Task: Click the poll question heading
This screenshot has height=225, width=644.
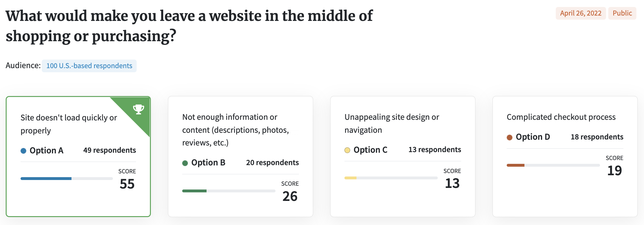Action: coord(189,26)
